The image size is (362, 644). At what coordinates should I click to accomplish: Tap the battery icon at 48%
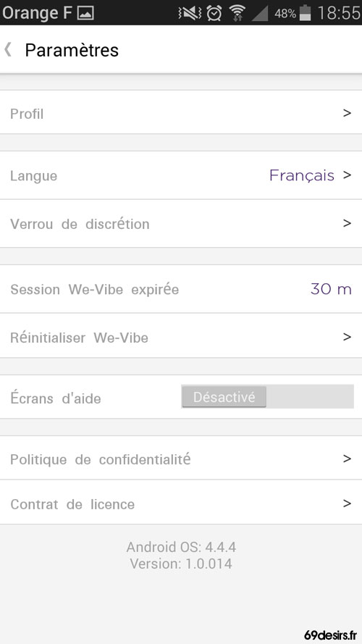305,13
